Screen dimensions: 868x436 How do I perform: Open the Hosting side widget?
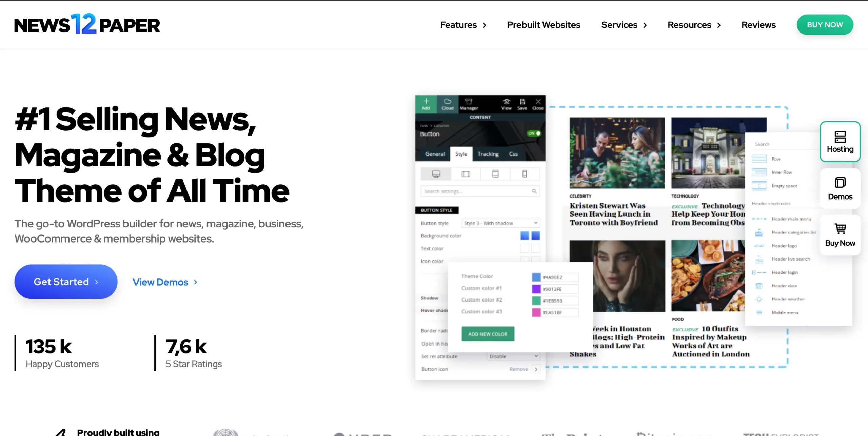pyautogui.click(x=840, y=142)
